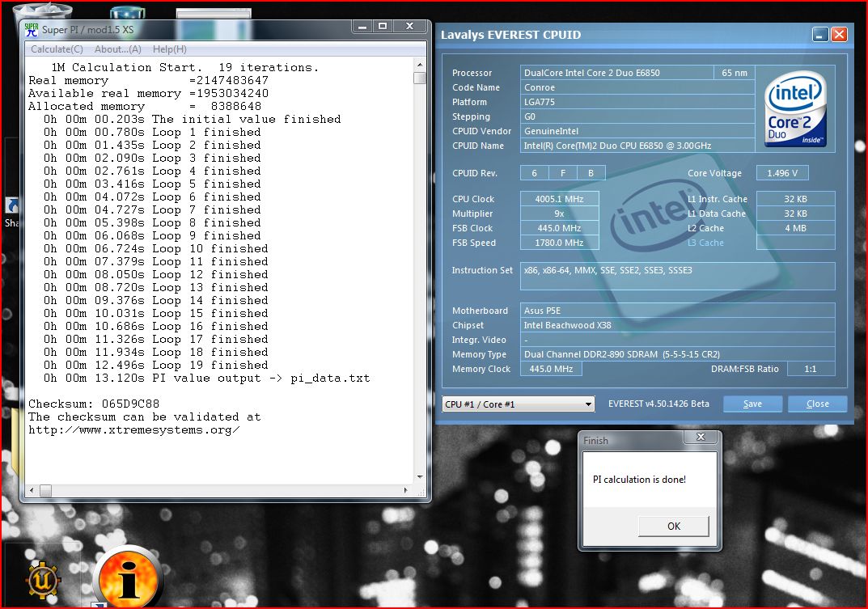868x609 pixels.
Task: Close the Super PI window
Action: [x=410, y=26]
